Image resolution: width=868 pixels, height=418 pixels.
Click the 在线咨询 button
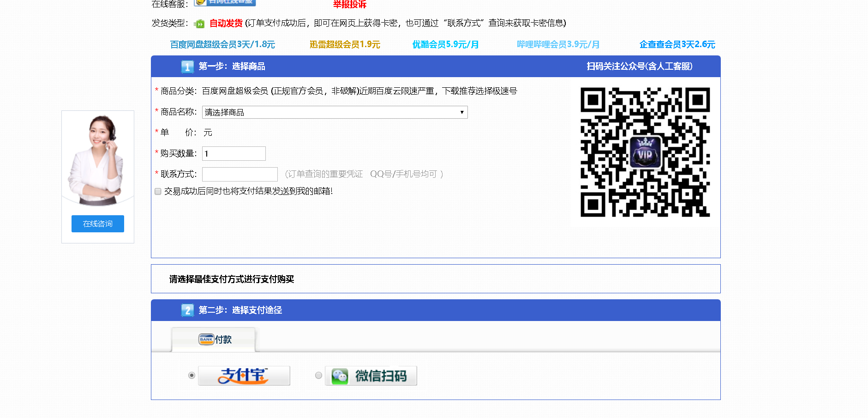(x=98, y=224)
